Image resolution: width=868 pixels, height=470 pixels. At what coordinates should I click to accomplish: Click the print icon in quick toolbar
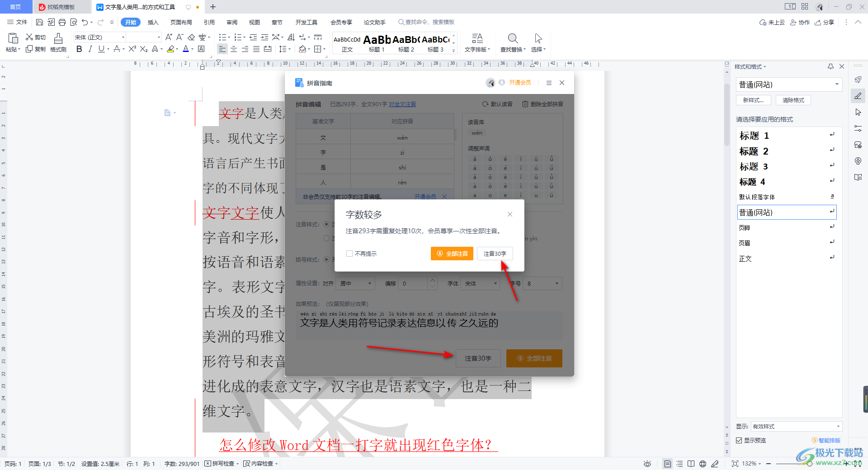tap(62, 22)
